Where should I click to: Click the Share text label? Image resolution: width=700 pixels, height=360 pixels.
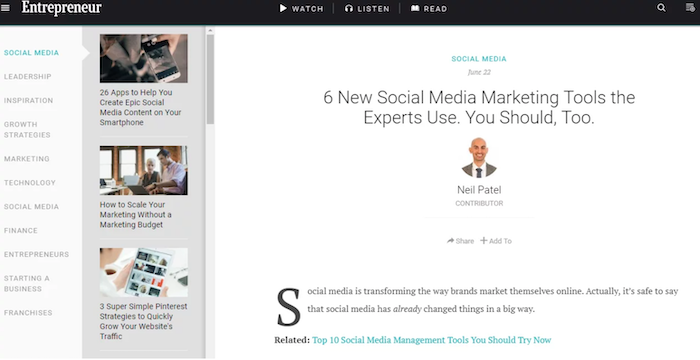click(465, 241)
